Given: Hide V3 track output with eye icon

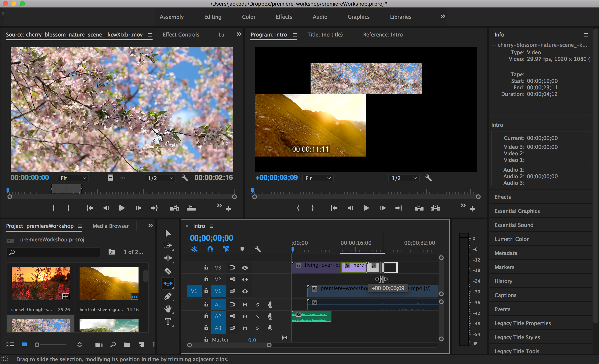Looking at the screenshot, I should pyautogui.click(x=245, y=268).
